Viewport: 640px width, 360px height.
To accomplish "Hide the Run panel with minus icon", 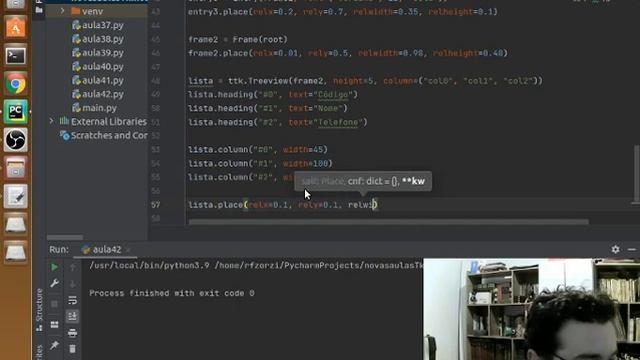I will point(631,249).
